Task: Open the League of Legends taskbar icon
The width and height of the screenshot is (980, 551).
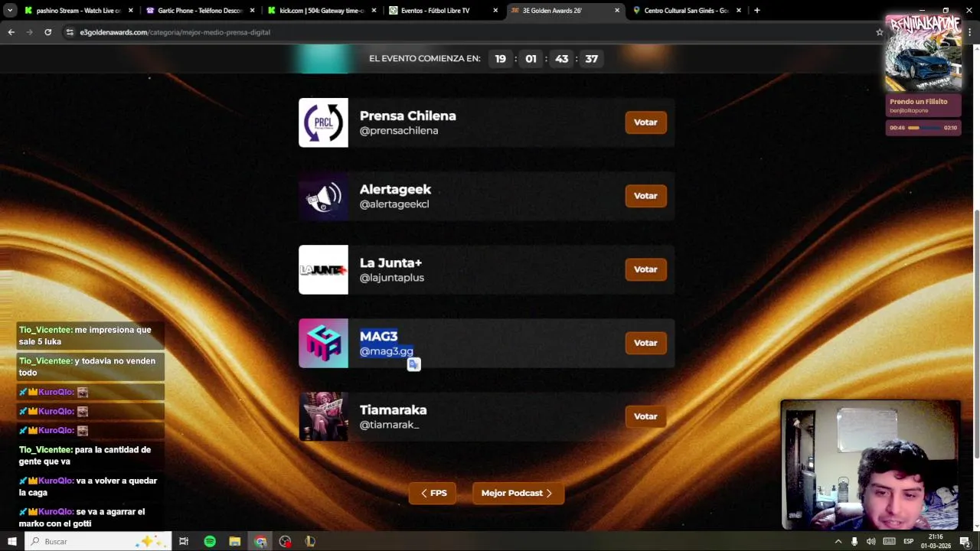Action: coord(310,541)
